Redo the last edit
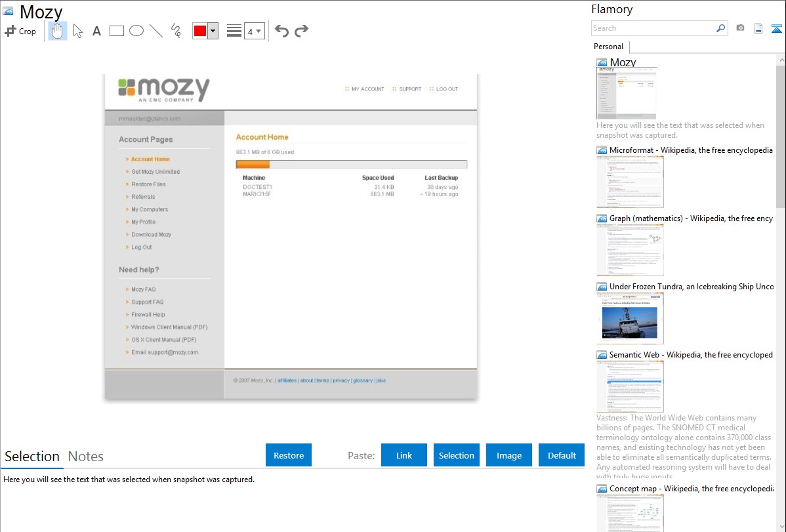The width and height of the screenshot is (786, 532). (x=302, y=31)
